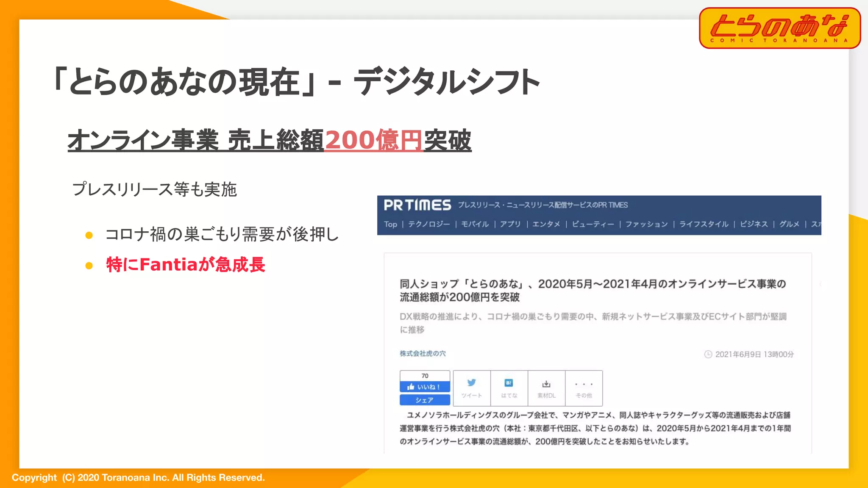Click the press release headline 同人ショップ「とらのあな」
The image size is (868, 488).
pyautogui.click(x=593, y=290)
